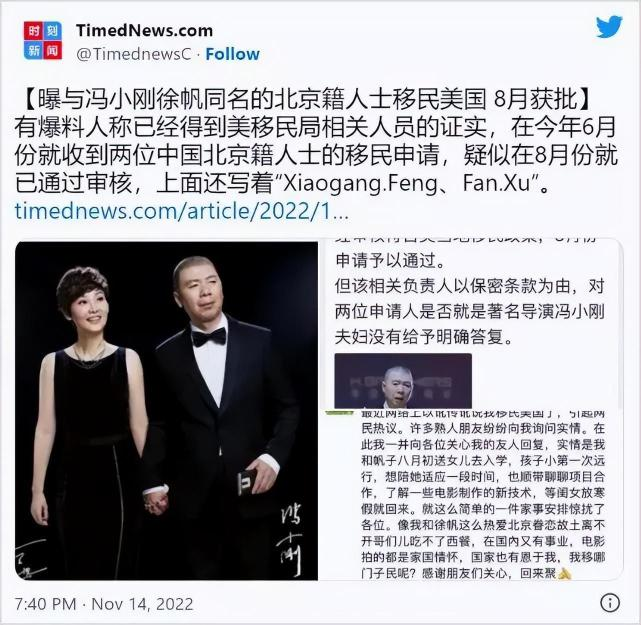
Task: Open the tweet info circle icon
Action: tap(610, 603)
